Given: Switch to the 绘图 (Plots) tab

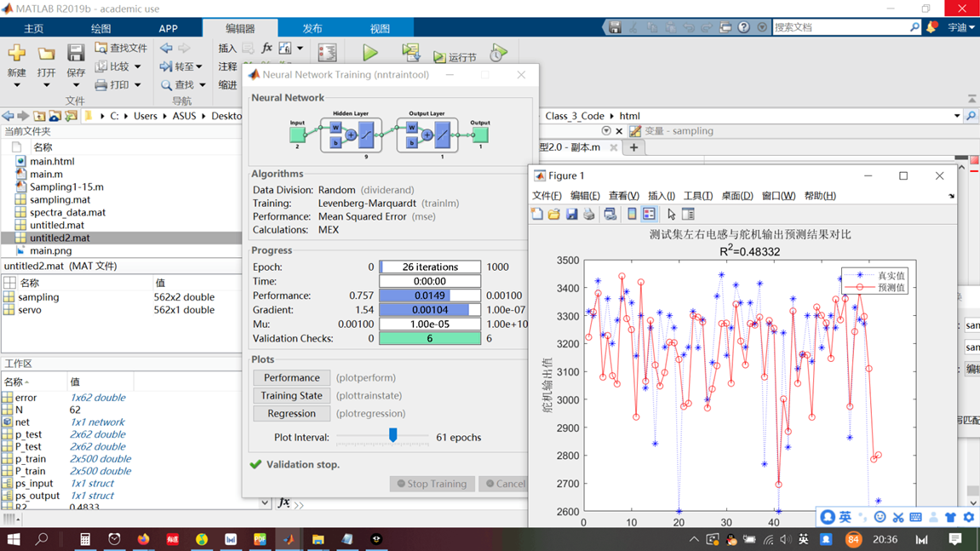Looking at the screenshot, I should [100, 29].
